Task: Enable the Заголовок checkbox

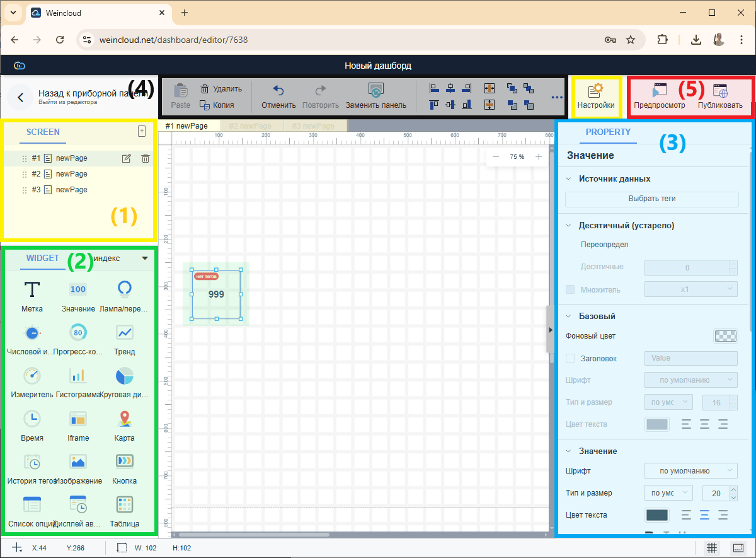Action: tap(570, 358)
